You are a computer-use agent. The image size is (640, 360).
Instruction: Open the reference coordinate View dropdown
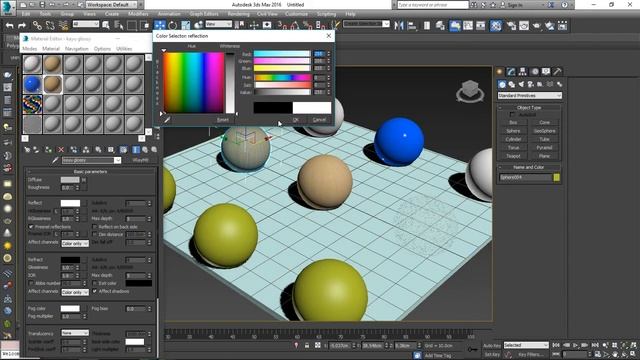(x=218, y=24)
